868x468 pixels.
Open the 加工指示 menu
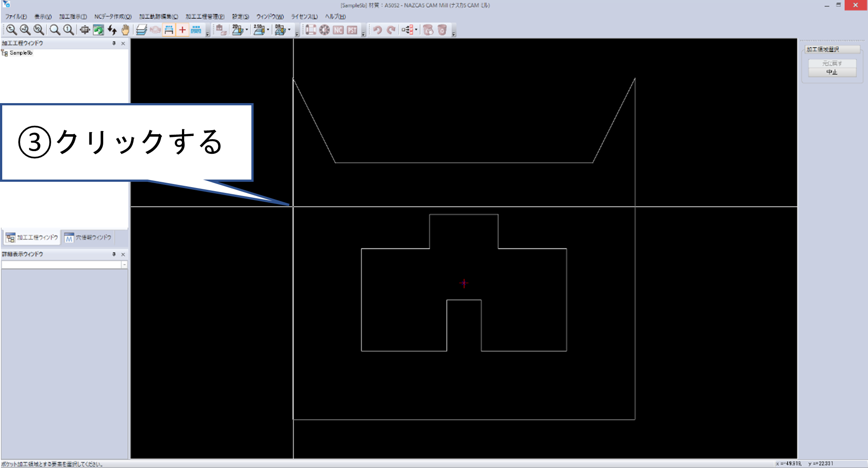73,16
